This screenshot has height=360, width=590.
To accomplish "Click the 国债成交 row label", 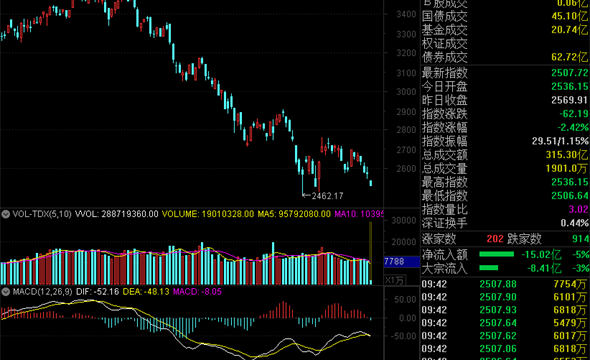I will click(x=444, y=17).
